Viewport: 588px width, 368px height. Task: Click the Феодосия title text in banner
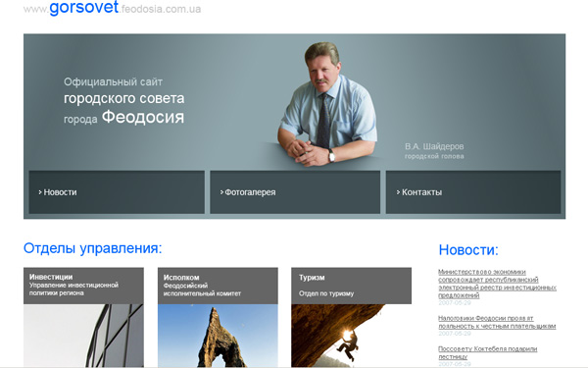143,117
